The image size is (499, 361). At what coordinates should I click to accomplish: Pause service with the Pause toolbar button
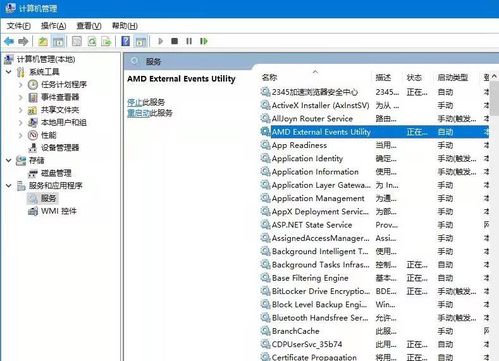pos(189,41)
